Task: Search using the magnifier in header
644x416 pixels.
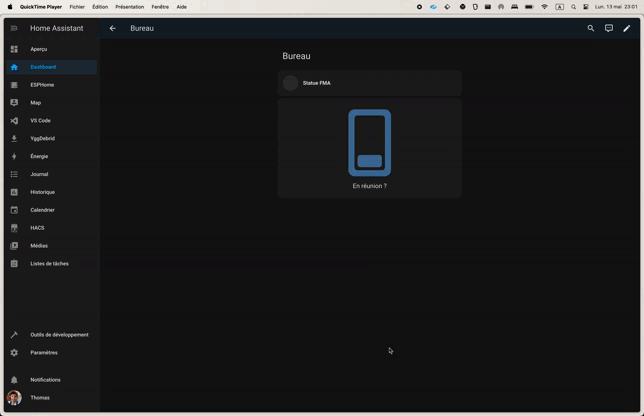Action: pos(591,28)
